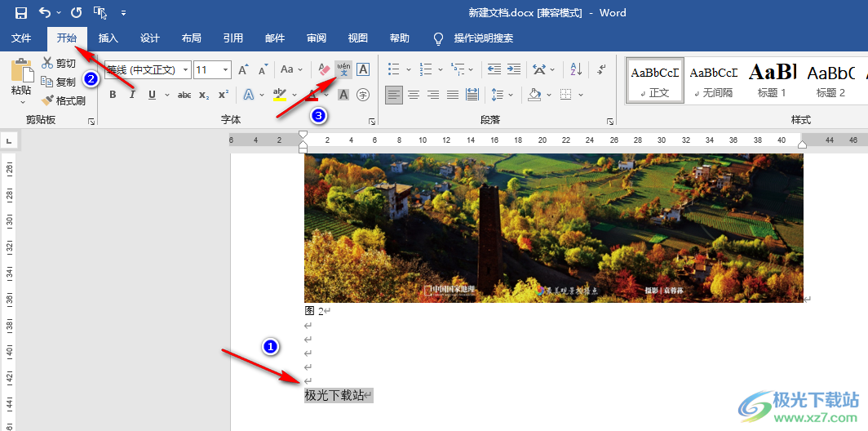The height and width of the screenshot is (431, 868).
Task: Toggle bold formatting
Action: pyautogui.click(x=113, y=95)
